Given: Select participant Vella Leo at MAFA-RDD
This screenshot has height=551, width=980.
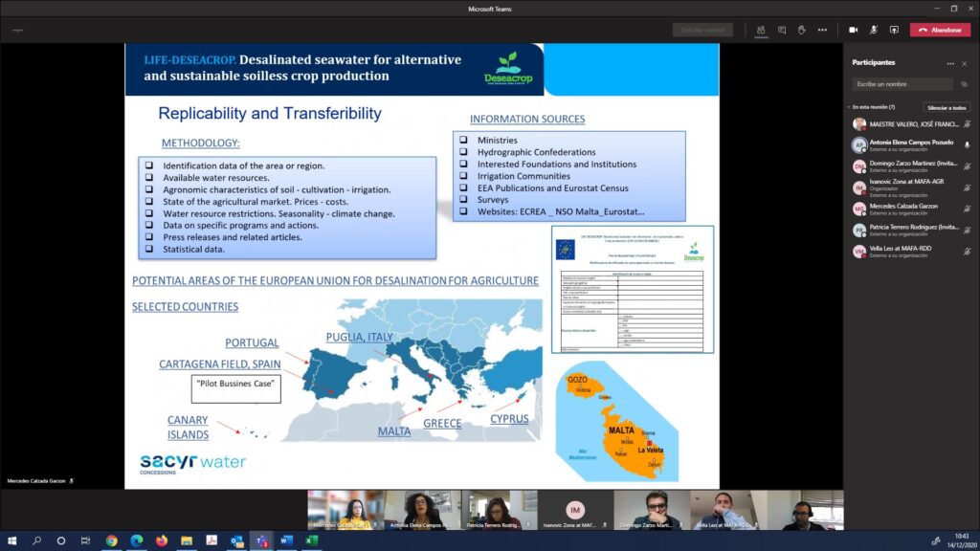Looking at the screenshot, I should pos(911,252).
